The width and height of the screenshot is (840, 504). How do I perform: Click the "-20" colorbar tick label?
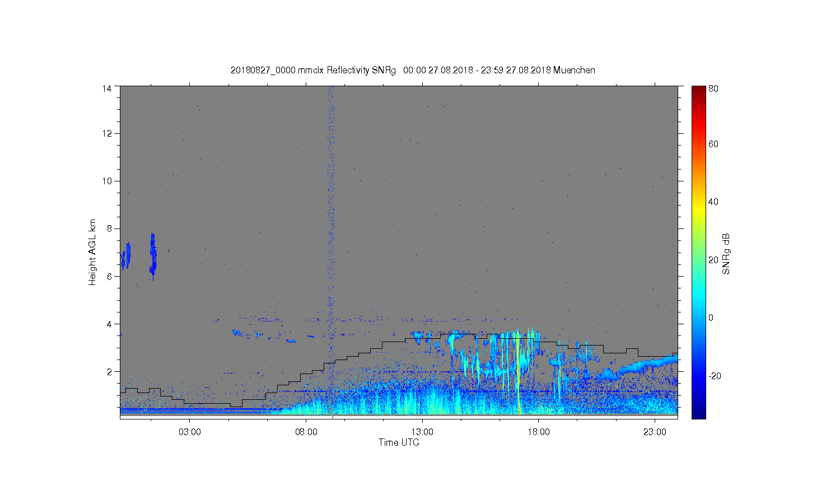click(715, 376)
